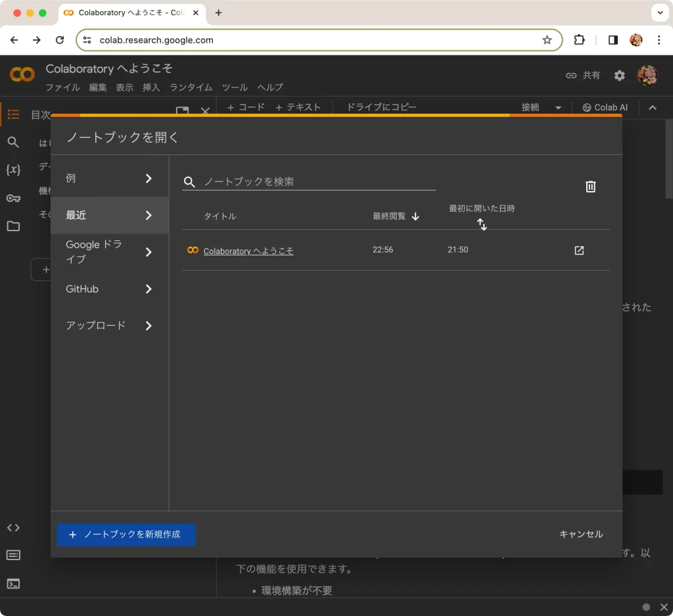
Task: Open the command palette icon
Action: click(13, 556)
